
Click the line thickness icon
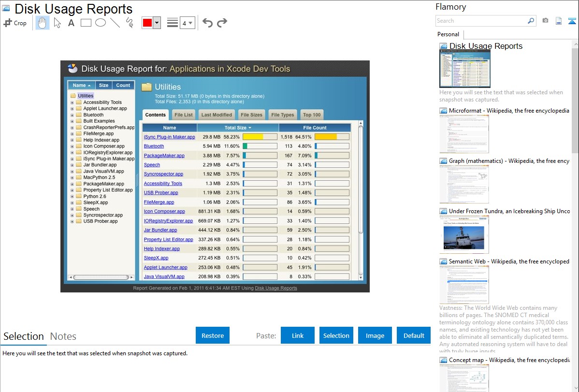173,23
